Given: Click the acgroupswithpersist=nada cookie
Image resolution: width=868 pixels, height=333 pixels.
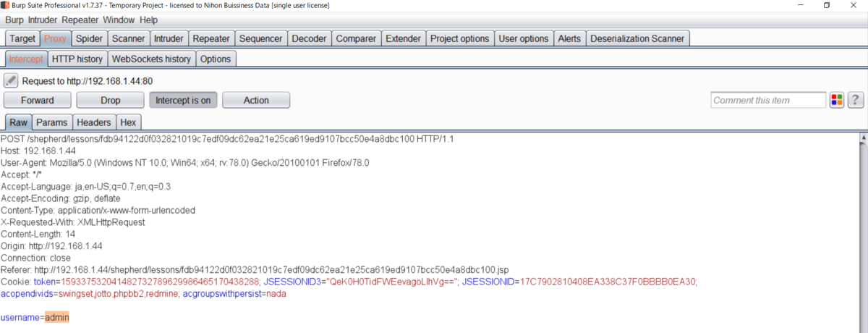Looking at the screenshot, I should (235, 293).
